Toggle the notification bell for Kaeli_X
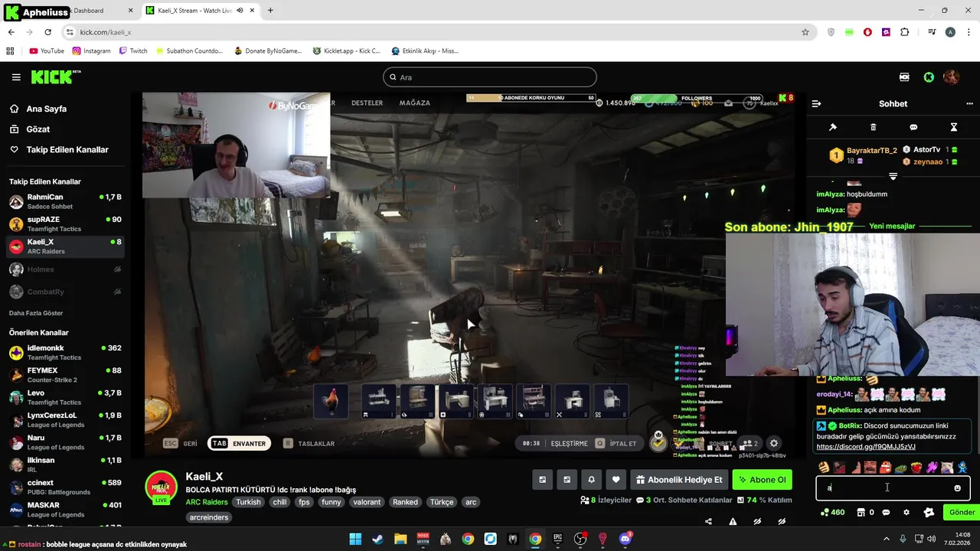The image size is (980, 551). (591, 480)
